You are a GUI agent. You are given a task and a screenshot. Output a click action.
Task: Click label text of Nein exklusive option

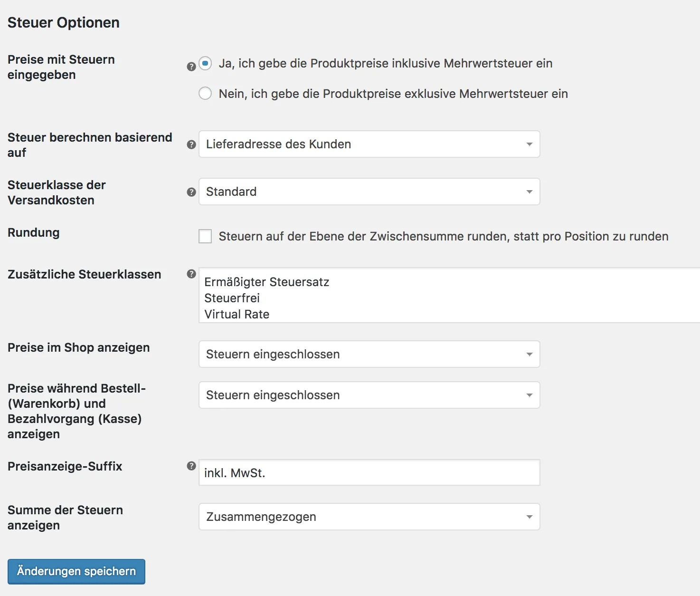(393, 94)
